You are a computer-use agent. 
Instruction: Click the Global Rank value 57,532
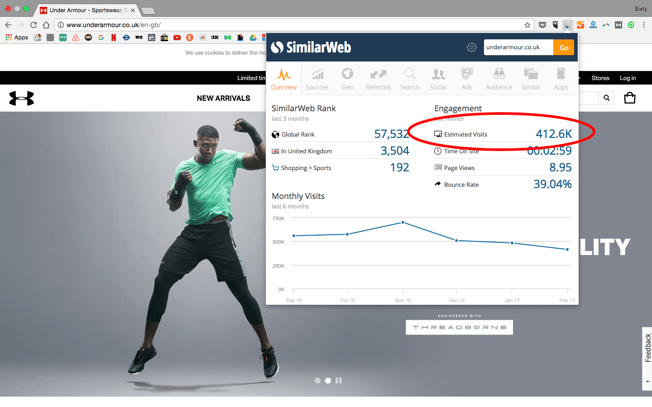[391, 134]
